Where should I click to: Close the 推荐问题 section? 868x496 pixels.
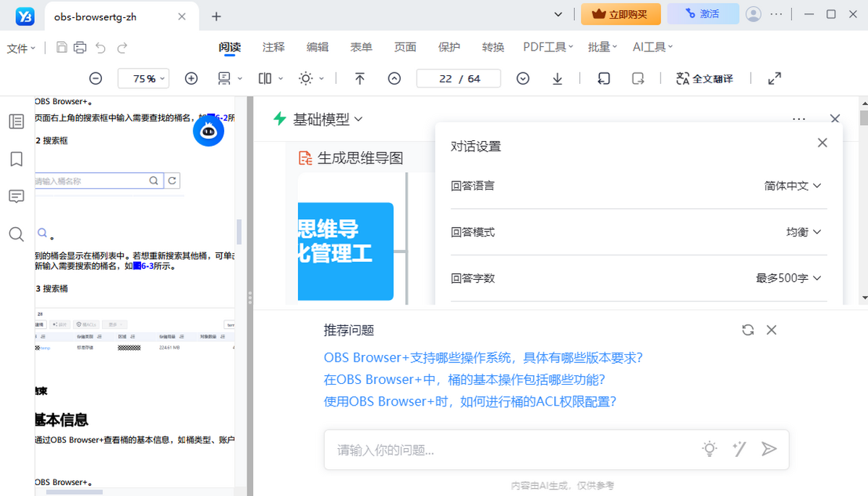coord(771,330)
